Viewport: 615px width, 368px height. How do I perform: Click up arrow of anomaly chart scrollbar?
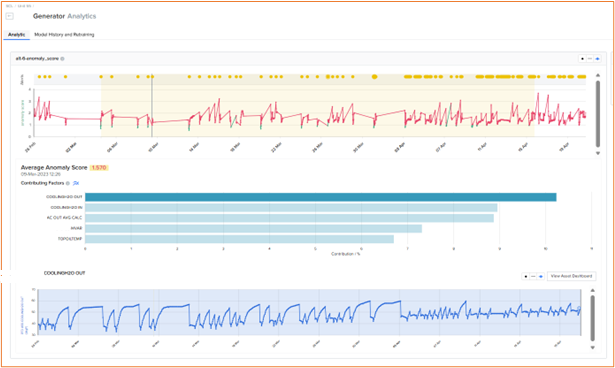[x=598, y=75]
